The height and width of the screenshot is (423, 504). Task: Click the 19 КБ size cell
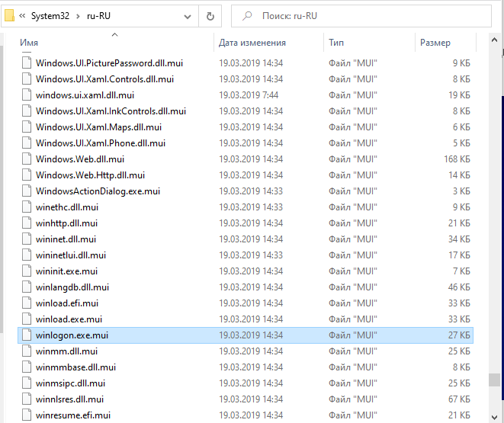459,95
